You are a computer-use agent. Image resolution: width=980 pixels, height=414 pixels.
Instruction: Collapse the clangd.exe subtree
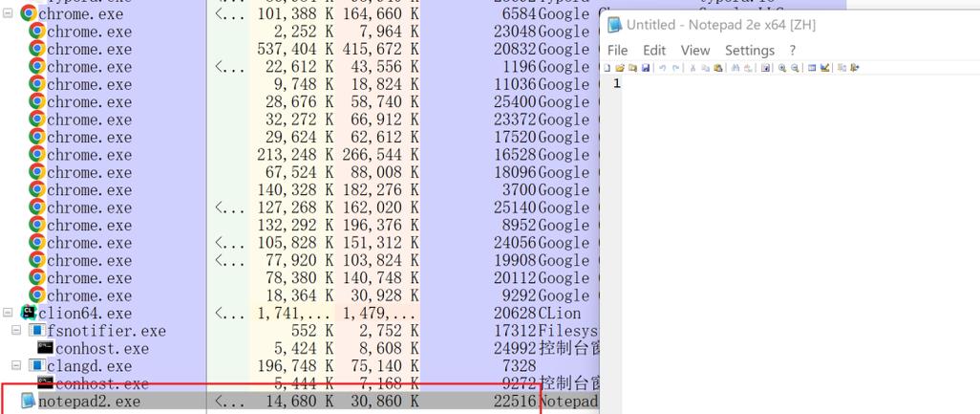coord(16,365)
